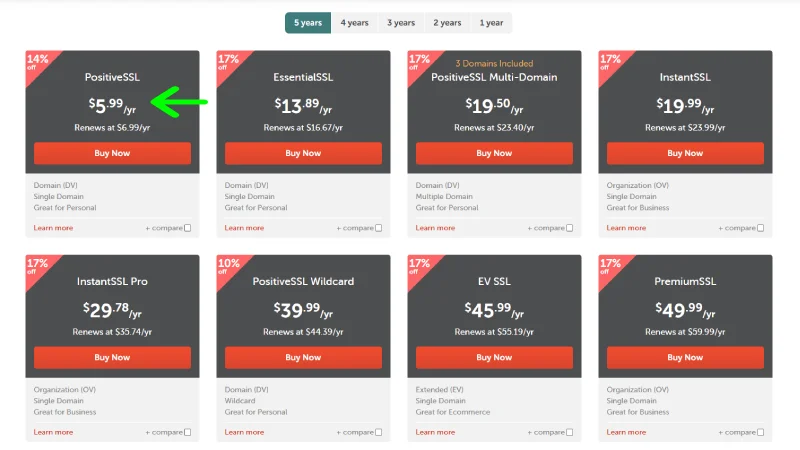
Task: Click the Wildcard feature text
Action: pos(240,401)
